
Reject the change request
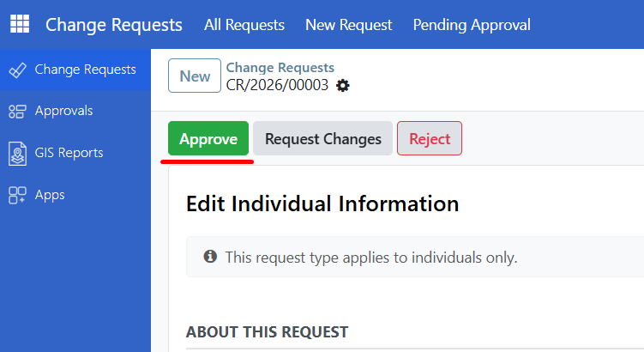click(x=429, y=138)
